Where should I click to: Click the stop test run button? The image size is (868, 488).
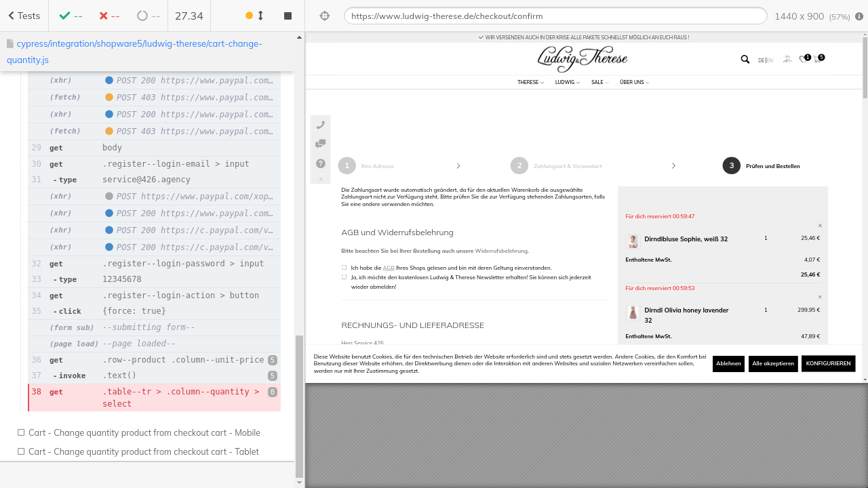point(288,16)
